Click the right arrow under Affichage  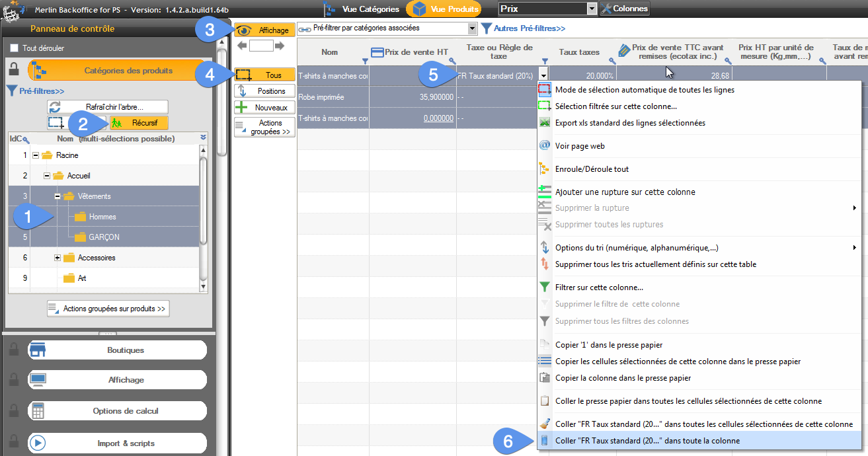tap(280, 46)
